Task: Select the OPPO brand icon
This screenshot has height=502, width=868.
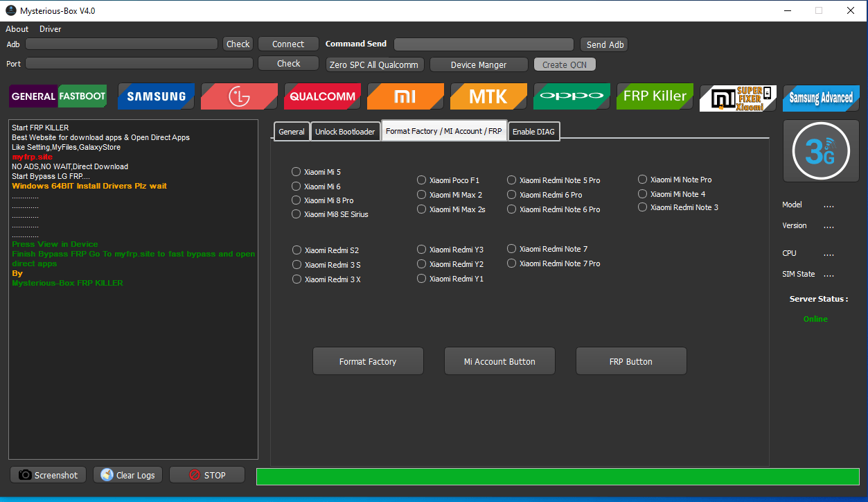Action: pyautogui.click(x=571, y=96)
